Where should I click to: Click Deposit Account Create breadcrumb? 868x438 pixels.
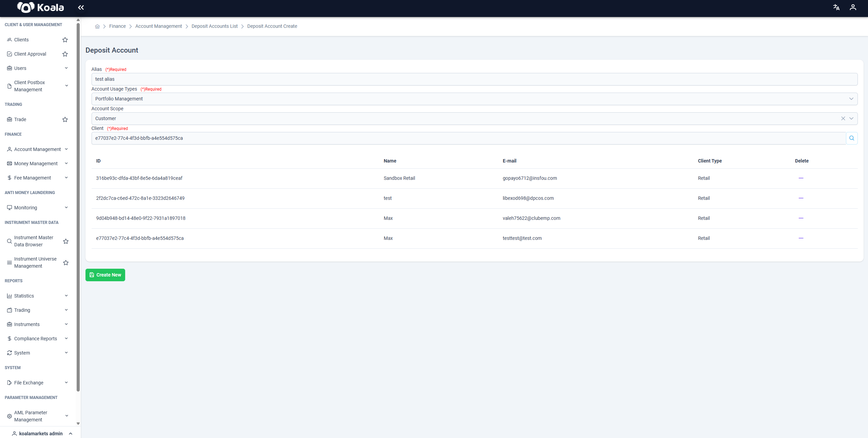click(272, 26)
